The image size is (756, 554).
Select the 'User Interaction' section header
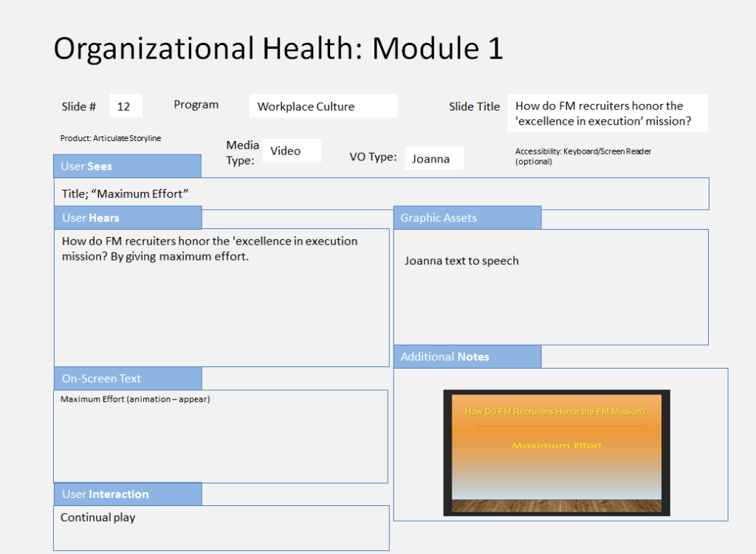127,494
